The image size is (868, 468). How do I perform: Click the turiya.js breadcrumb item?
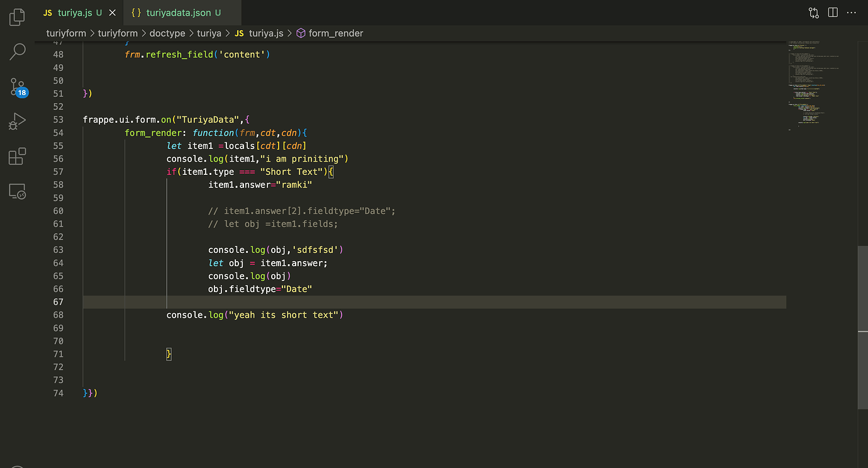tap(259, 33)
